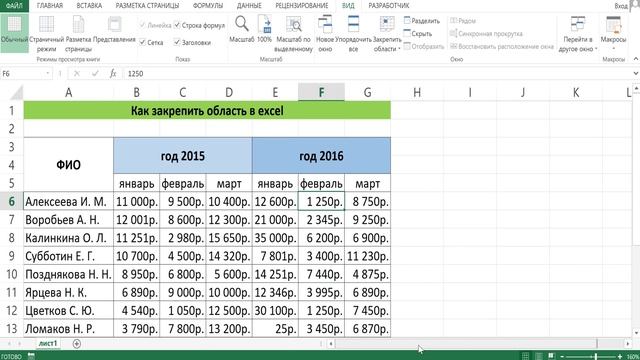Select the лист1 sheet tab
The width and height of the screenshot is (640, 360).
48,343
